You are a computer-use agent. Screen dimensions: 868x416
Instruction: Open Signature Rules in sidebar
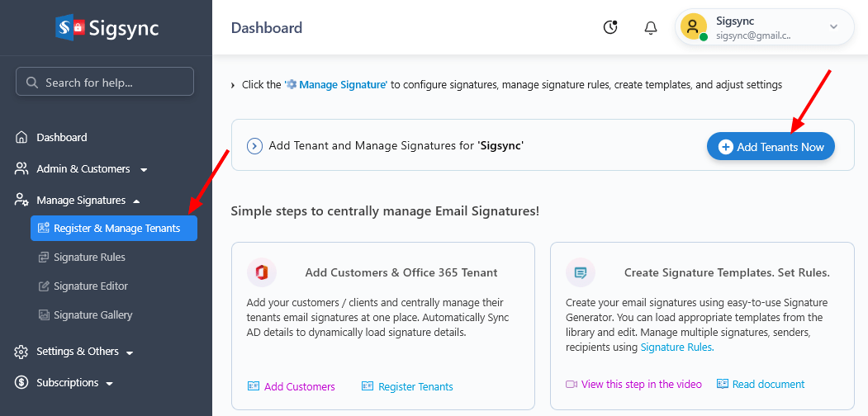pos(89,258)
